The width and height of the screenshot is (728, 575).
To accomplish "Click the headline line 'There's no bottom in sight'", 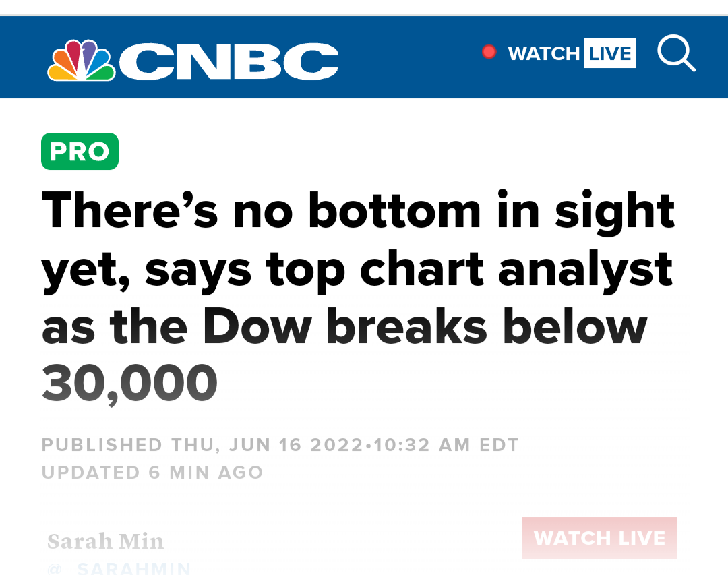I will click(358, 212).
